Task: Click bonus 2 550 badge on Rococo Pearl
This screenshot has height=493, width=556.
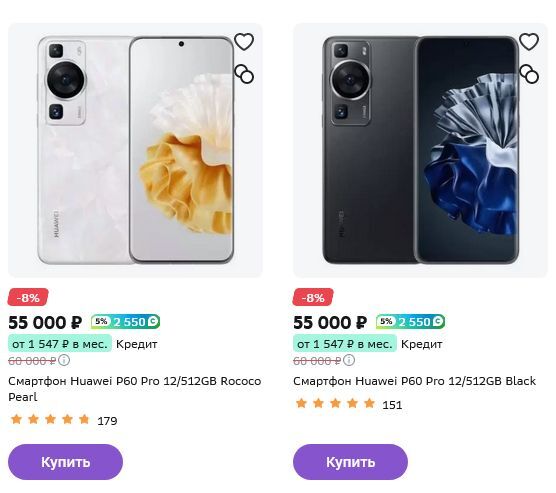Action: (126, 322)
